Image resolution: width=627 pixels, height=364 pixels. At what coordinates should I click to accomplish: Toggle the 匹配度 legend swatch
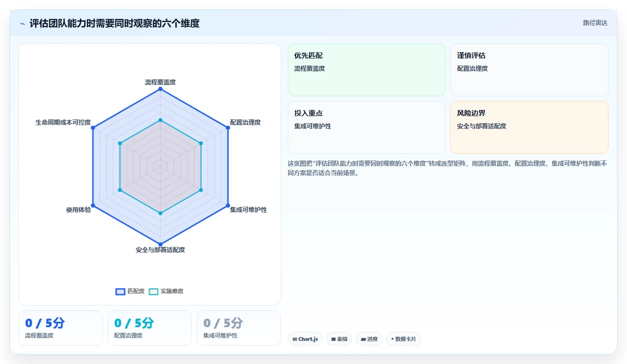[120, 292]
